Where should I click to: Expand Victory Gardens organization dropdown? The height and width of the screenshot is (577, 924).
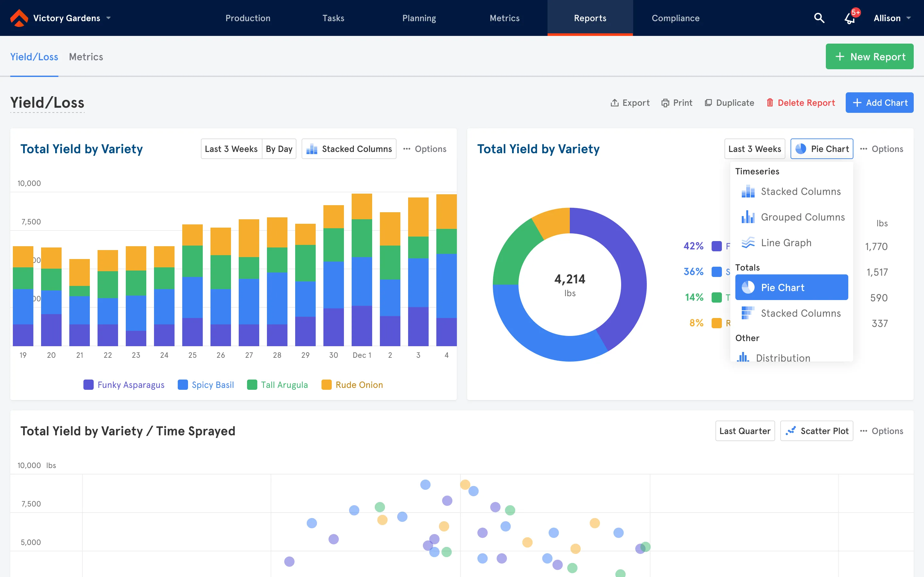click(109, 18)
